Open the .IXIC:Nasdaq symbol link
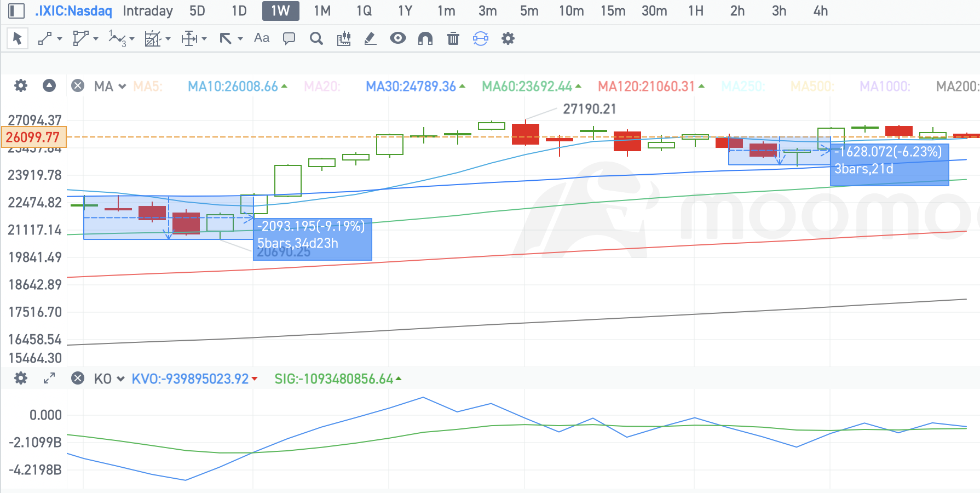Screen dimensions: 980x493 point(73,11)
